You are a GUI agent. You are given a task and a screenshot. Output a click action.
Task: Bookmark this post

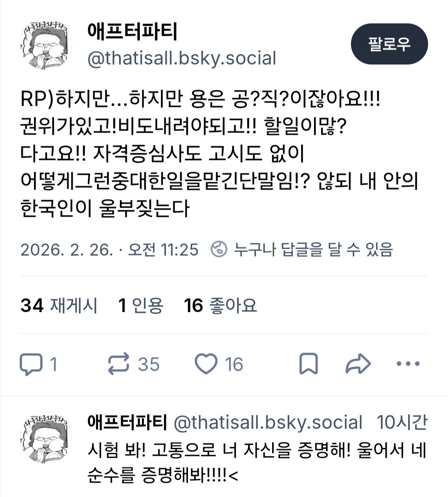tap(308, 364)
